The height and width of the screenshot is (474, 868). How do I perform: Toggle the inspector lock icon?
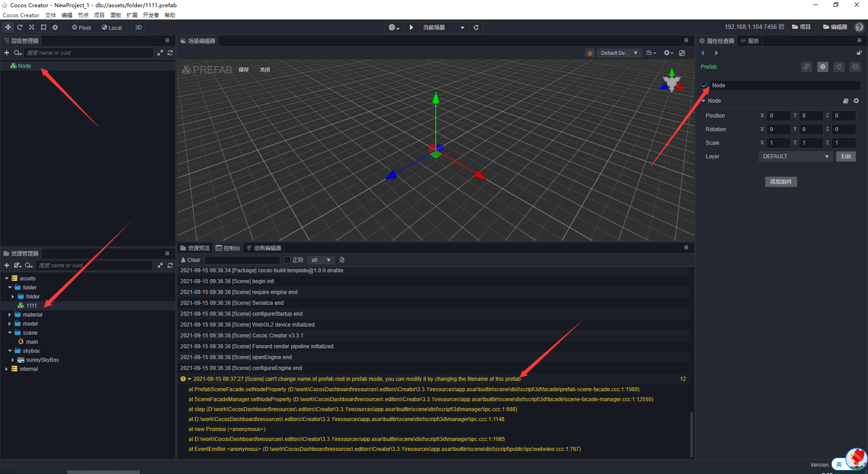(859, 53)
